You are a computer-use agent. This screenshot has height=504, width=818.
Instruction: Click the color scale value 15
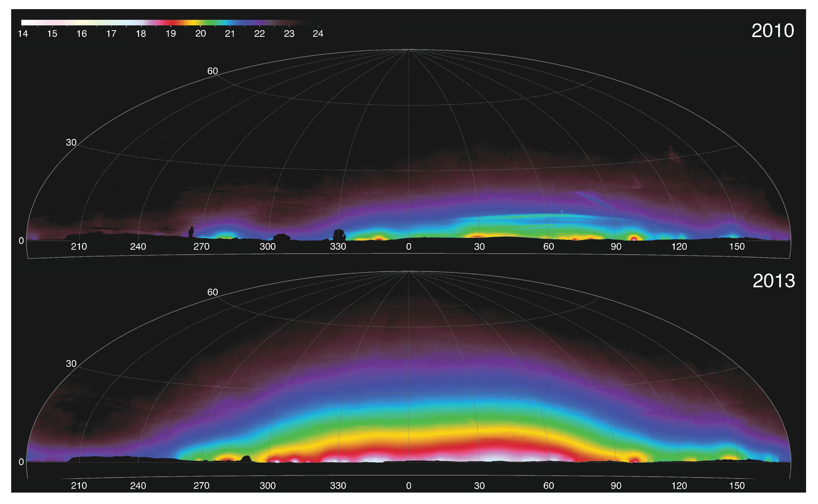[52, 34]
